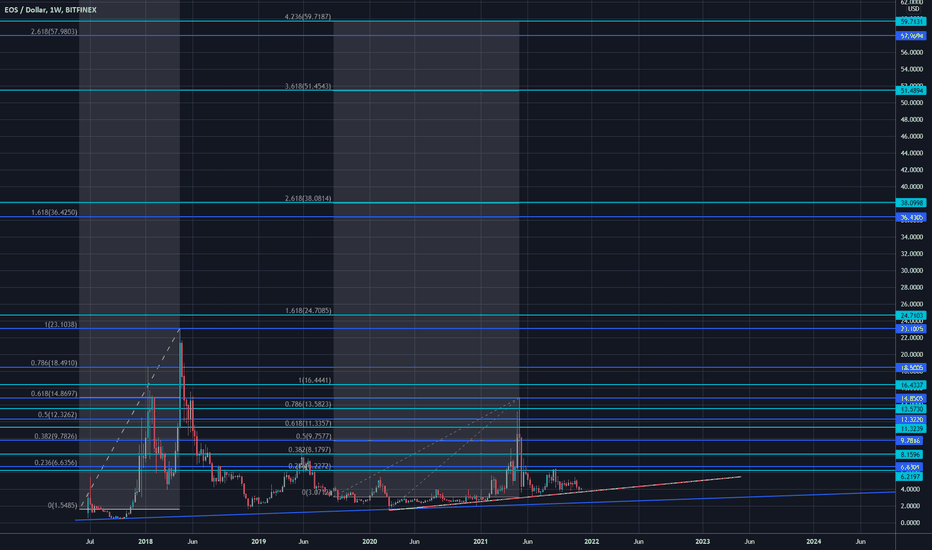Select the 2.618(57.9803) Fibonacci label
This screenshot has height=550, width=932.
click(54, 32)
